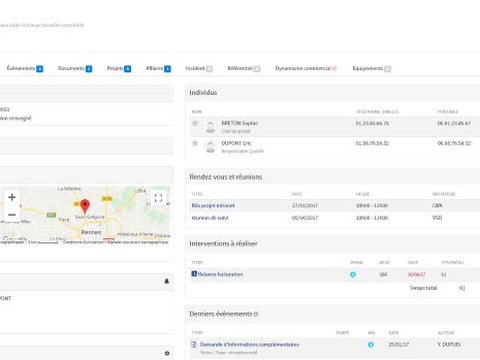Screen dimensions: 480x360
Task: Open the Incident tab
Action: point(199,68)
